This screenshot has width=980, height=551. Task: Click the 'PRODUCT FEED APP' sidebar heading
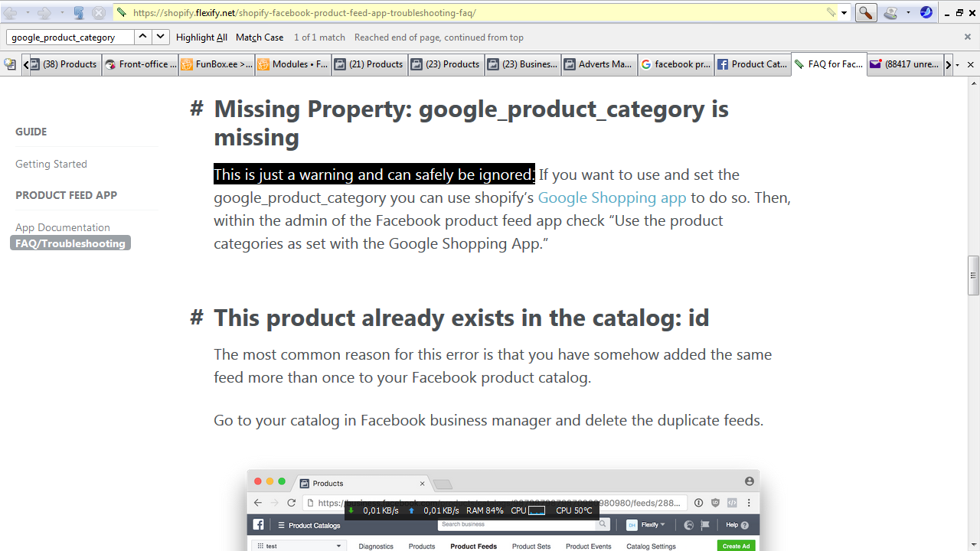[67, 195]
